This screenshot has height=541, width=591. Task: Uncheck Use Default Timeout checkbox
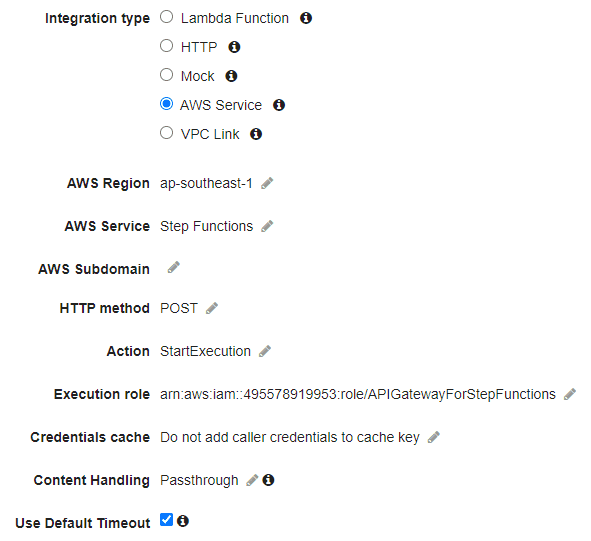click(166, 520)
